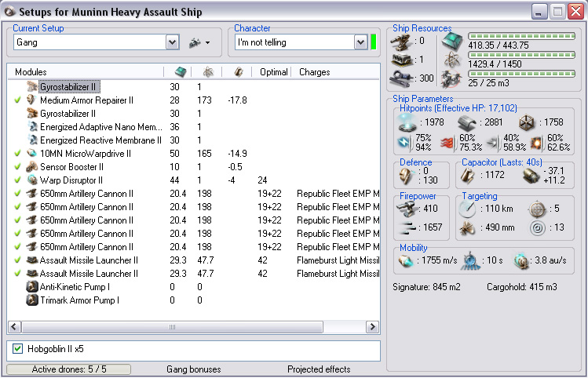Toggle the last 650mm Artillery Cannon II checkmark
The height and width of the screenshot is (378, 588).
click(x=17, y=247)
